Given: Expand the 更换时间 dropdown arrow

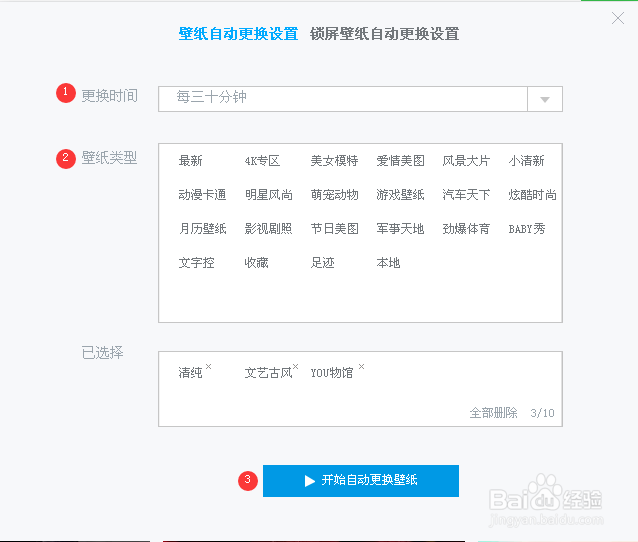Looking at the screenshot, I should [x=545, y=99].
